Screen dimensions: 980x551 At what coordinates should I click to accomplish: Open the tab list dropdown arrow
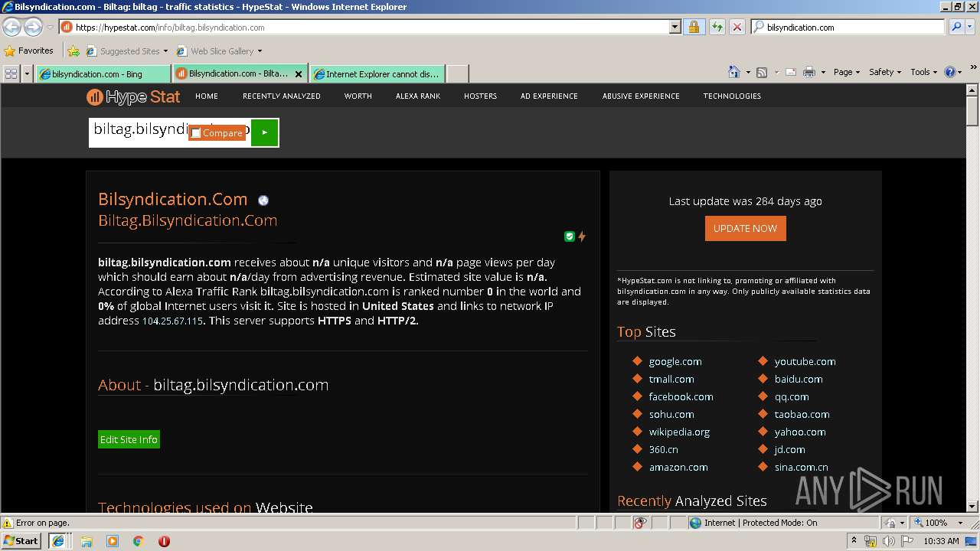(x=28, y=73)
